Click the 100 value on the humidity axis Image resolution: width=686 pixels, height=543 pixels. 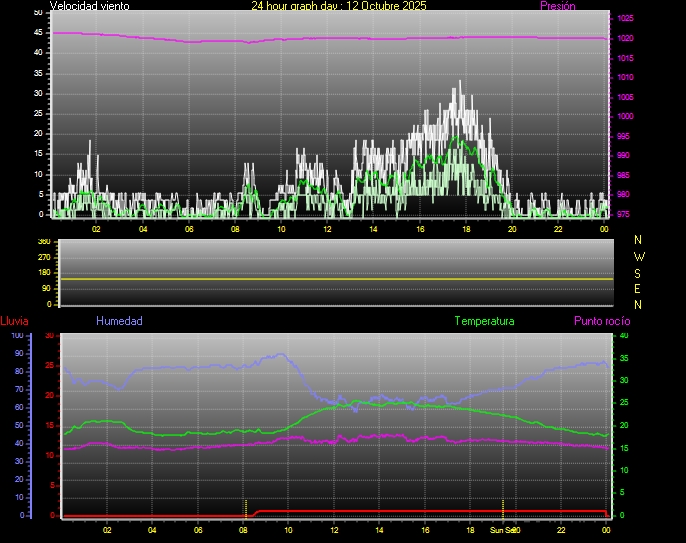coord(16,336)
